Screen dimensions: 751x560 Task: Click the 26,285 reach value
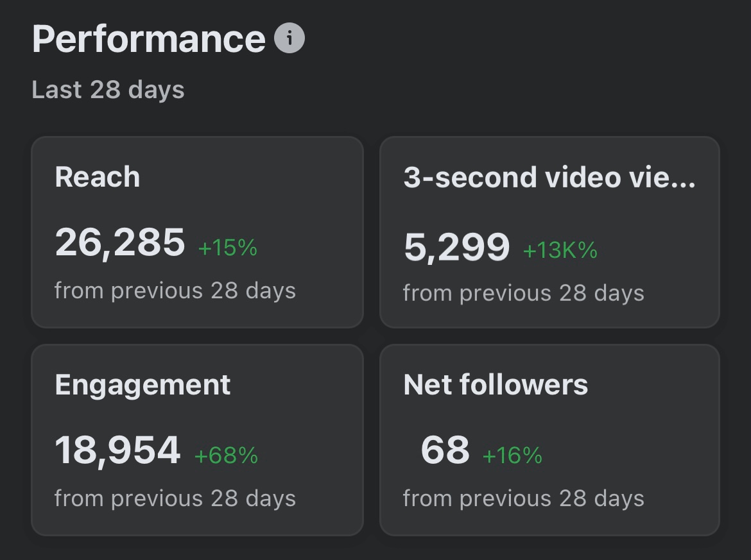[120, 242]
